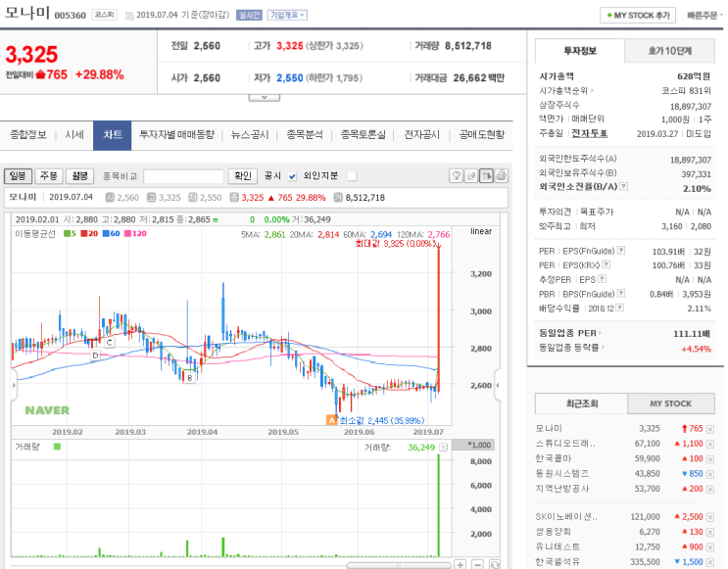Click the 확인 button
The height and width of the screenshot is (569, 728).
point(243,176)
